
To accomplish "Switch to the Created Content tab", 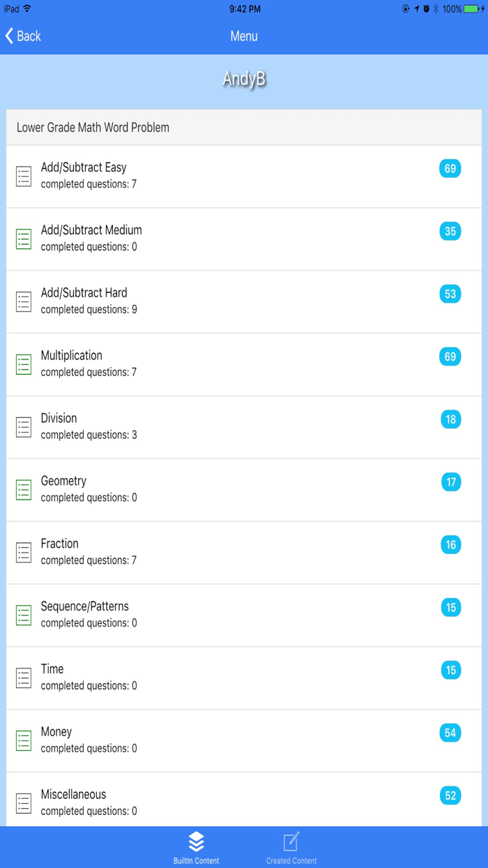I will tap(291, 844).
